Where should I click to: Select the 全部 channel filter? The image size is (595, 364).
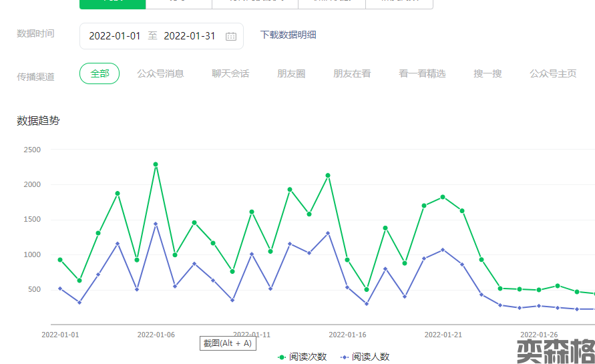coord(100,73)
